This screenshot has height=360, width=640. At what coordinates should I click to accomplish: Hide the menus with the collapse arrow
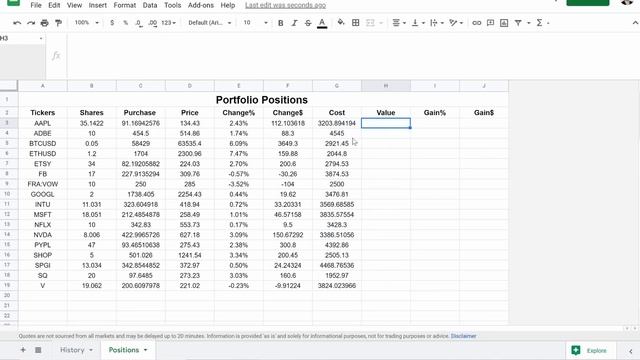coord(635,23)
